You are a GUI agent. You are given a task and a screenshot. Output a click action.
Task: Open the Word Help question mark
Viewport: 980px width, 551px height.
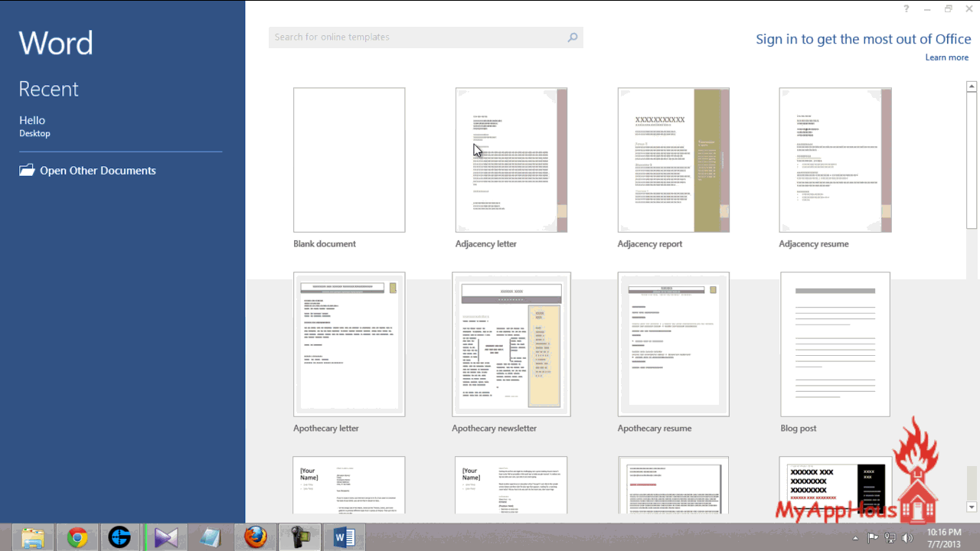click(x=906, y=9)
